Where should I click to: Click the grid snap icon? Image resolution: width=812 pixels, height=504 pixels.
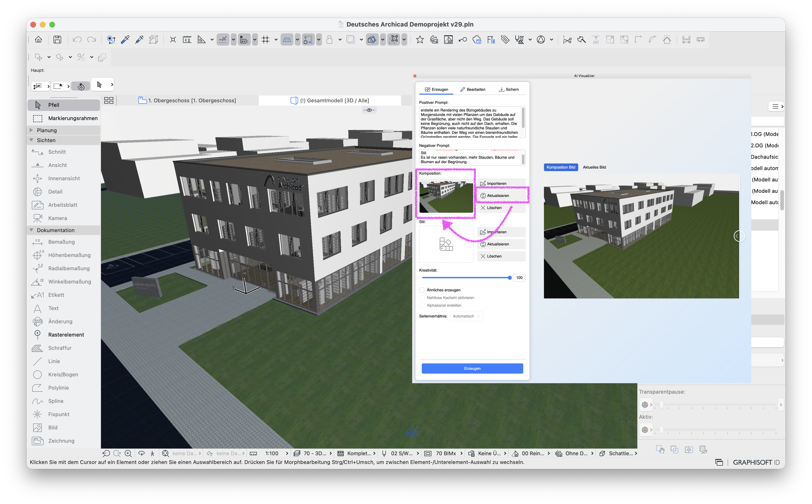click(265, 40)
